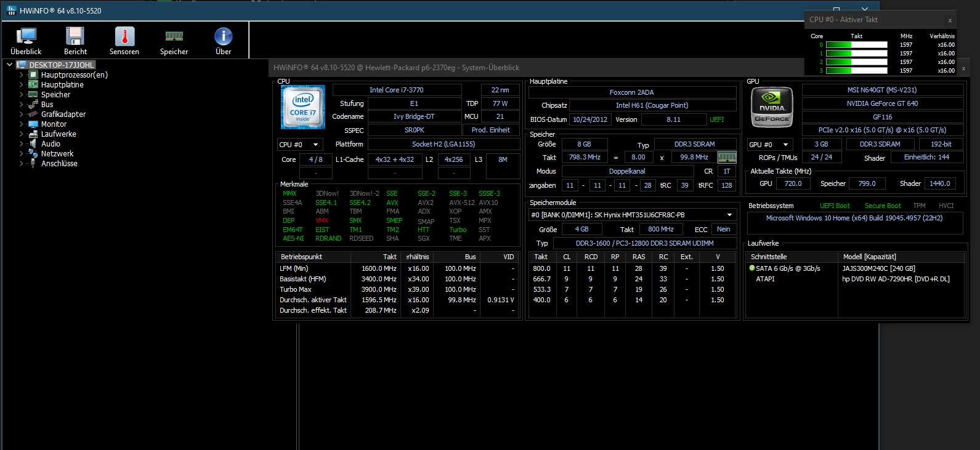Click the AVX feature flag
Viewport: 980px width, 450px height.
tap(392, 203)
